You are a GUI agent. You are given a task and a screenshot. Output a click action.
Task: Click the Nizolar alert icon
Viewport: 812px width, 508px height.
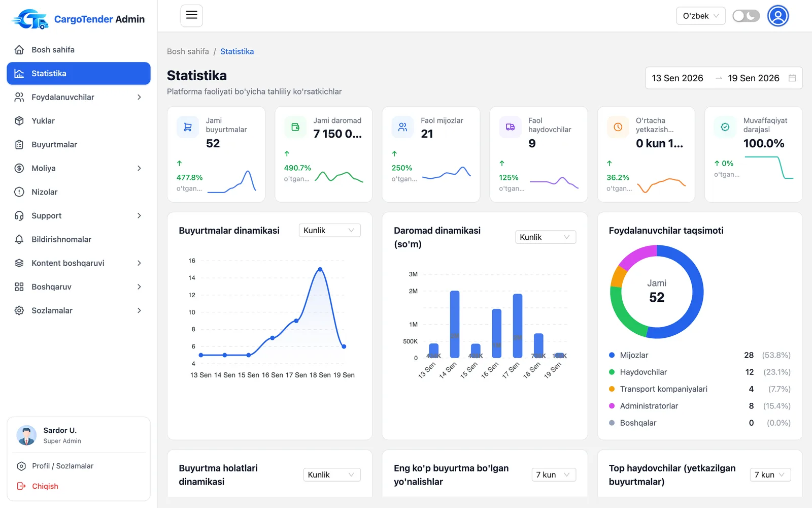pos(19,192)
